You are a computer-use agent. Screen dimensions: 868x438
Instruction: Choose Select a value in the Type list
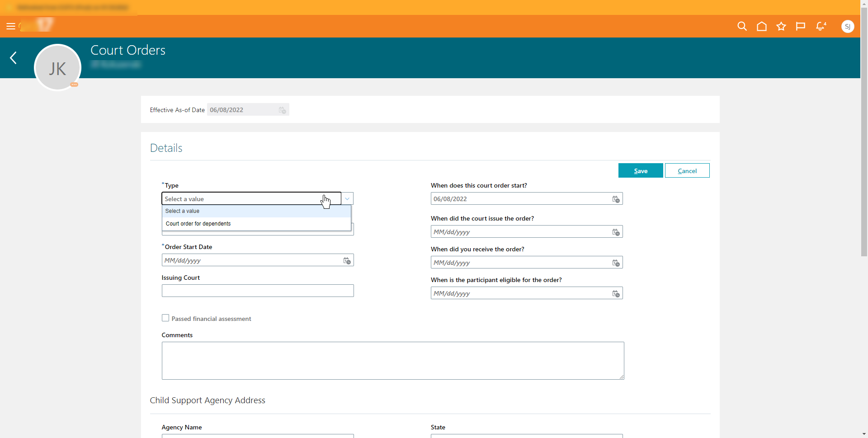coord(182,211)
